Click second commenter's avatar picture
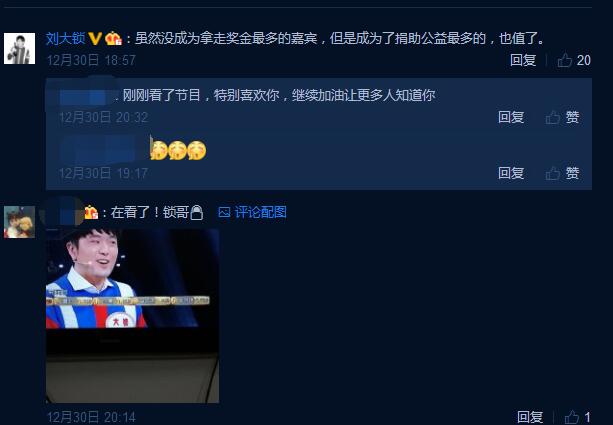The image size is (613, 425). point(19,222)
